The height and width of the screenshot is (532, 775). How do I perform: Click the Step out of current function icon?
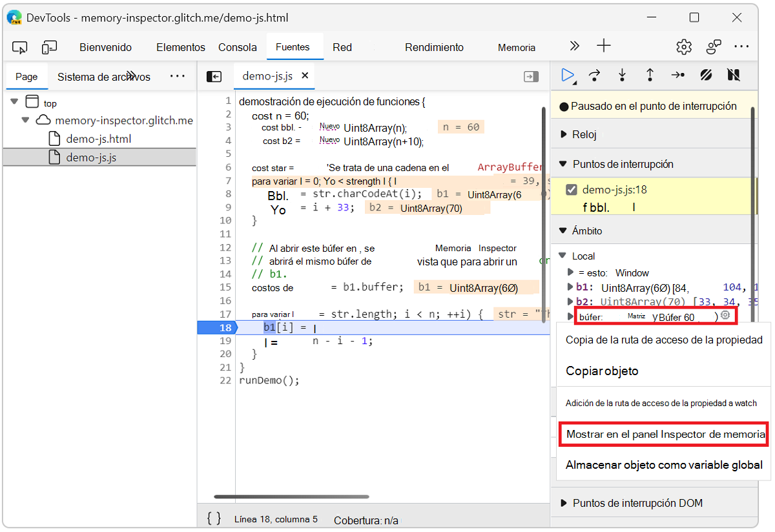click(x=650, y=76)
